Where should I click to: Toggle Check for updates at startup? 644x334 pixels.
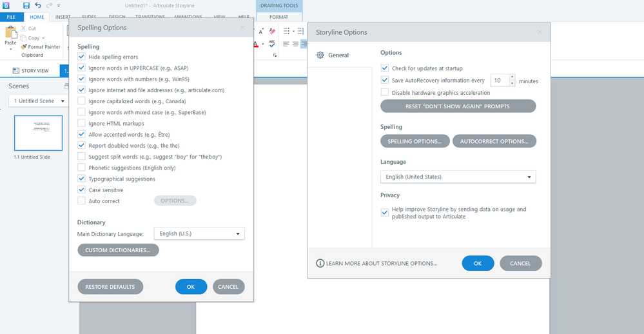point(384,68)
